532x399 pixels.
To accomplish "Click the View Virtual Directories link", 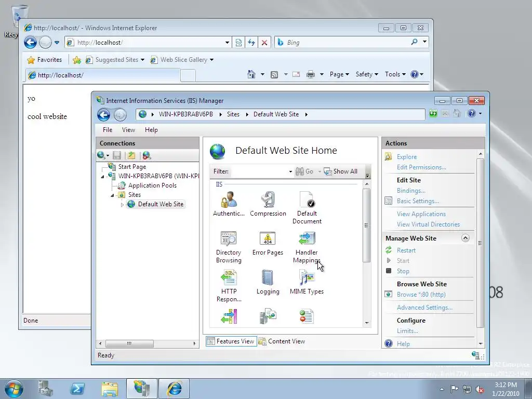I will tap(429, 224).
